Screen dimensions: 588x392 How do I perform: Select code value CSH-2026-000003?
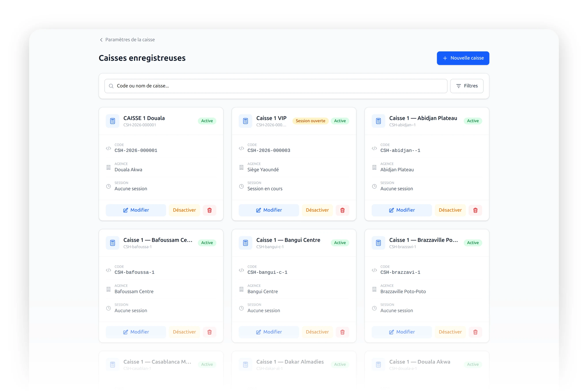pyautogui.click(x=269, y=150)
